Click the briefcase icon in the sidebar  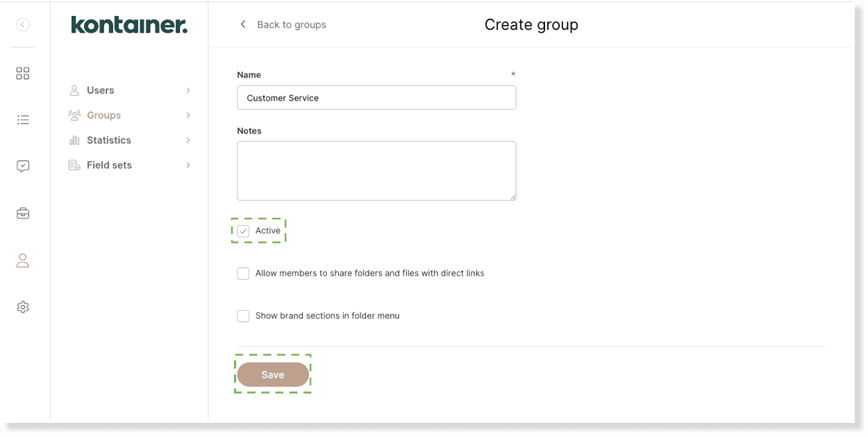click(22, 212)
